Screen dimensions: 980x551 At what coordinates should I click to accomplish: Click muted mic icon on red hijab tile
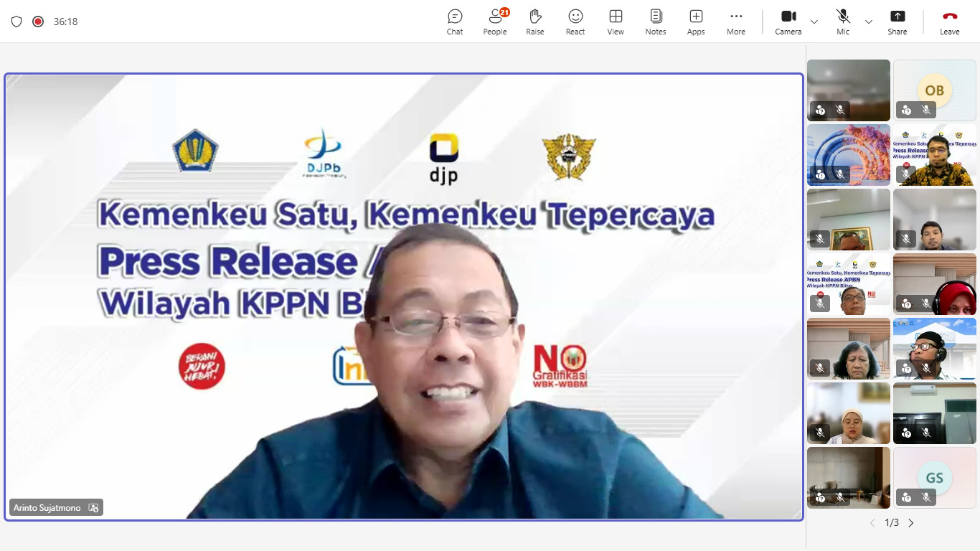click(926, 303)
